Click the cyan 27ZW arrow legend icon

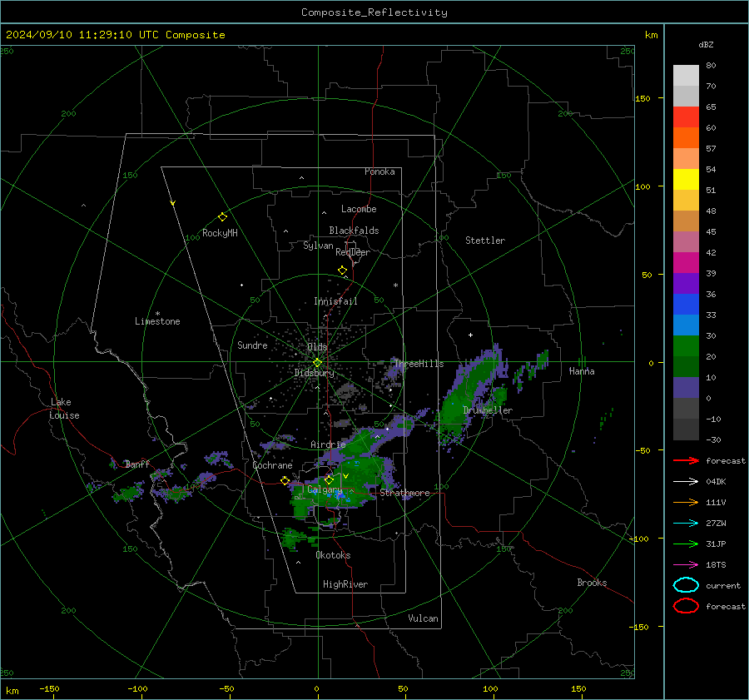tap(686, 524)
